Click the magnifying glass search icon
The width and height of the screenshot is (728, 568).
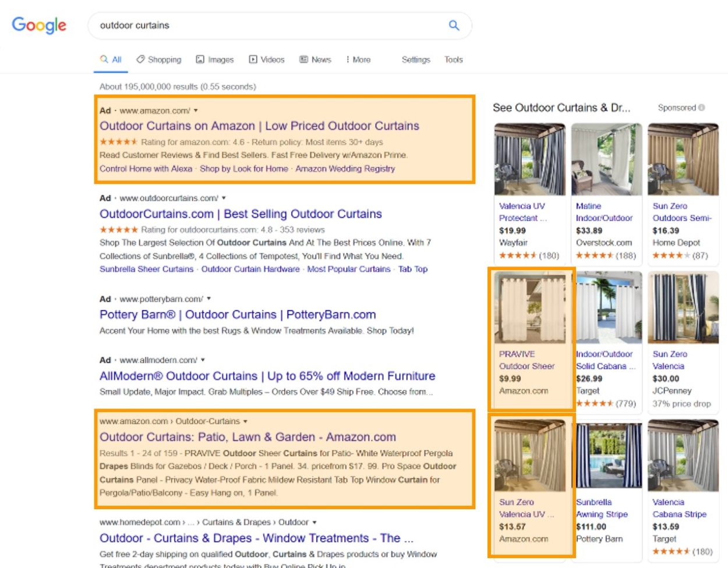453,26
